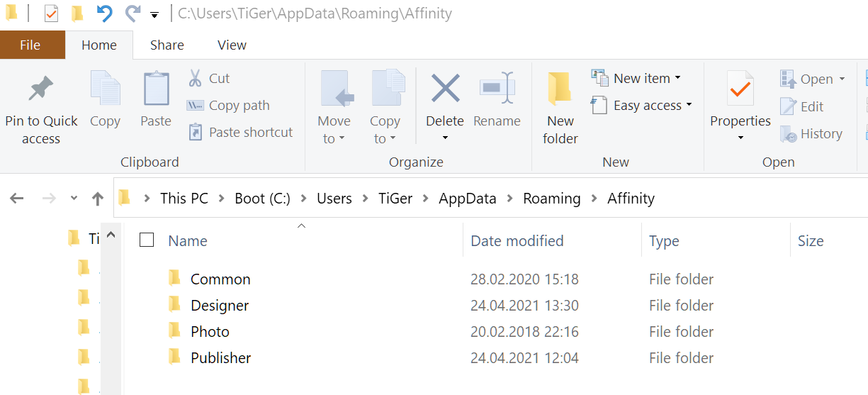
Task: Expand the Move to dropdown
Action: click(334, 130)
